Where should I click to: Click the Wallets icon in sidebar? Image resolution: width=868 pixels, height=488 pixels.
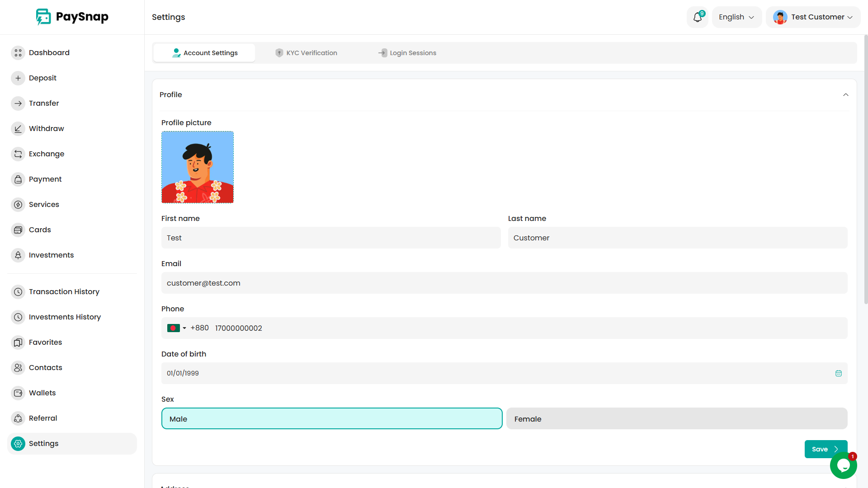point(18,393)
